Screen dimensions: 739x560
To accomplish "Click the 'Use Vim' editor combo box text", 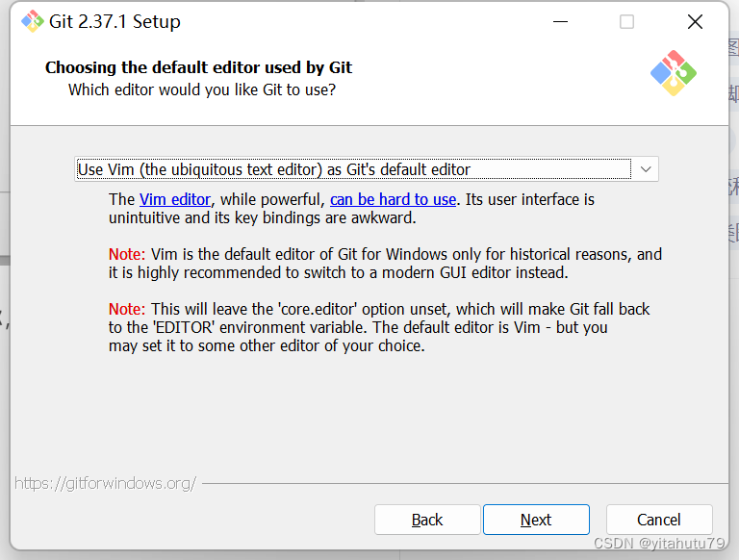I will pyautogui.click(x=274, y=169).
